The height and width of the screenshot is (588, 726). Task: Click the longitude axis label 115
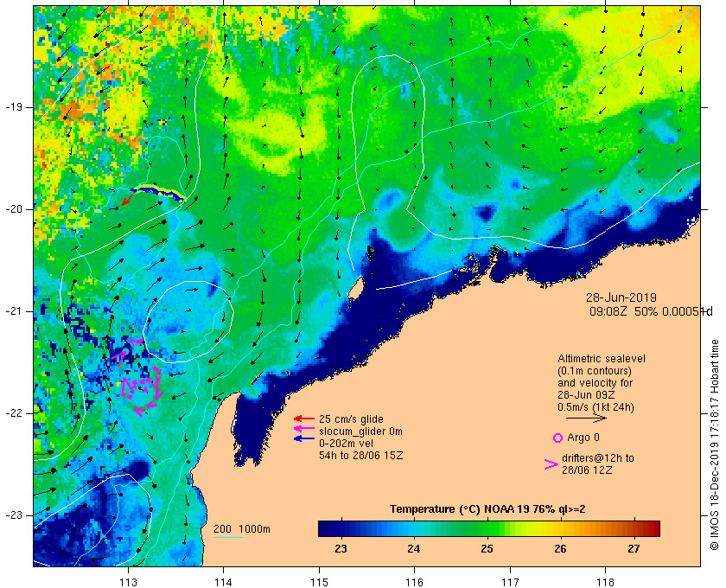(x=319, y=583)
